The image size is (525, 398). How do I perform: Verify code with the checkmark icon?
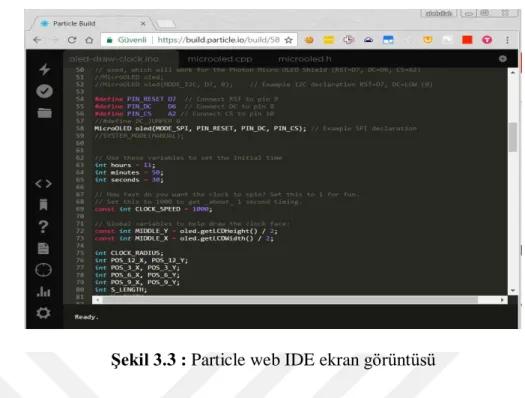pyautogui.click(x=44, y=91)
